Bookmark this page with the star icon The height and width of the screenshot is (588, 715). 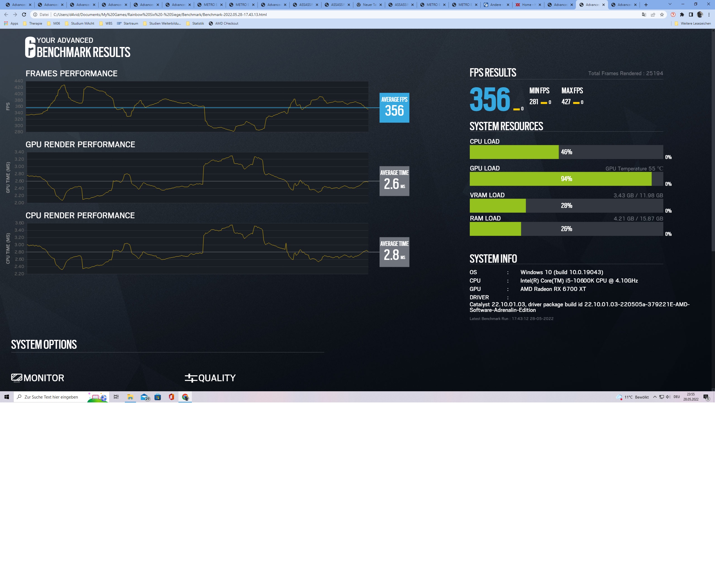(x=662, y=15)
